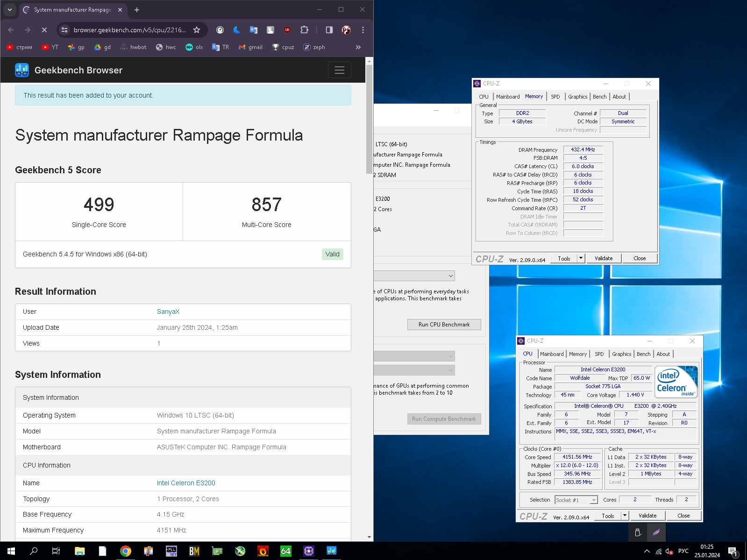Expand Tools dropdown arrow in upper CPU-Z window
The image size is (747, 560).
click(x=581, y=258)
